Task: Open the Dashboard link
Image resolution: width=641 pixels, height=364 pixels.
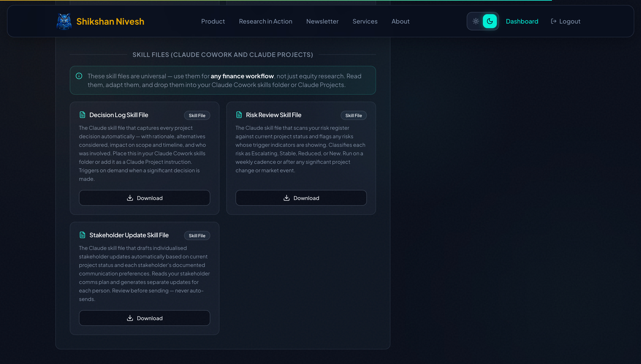Action: 522,22
